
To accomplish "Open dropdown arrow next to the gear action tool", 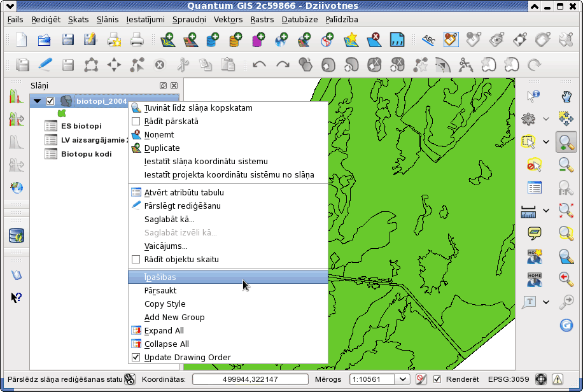I will pos(546,119).
